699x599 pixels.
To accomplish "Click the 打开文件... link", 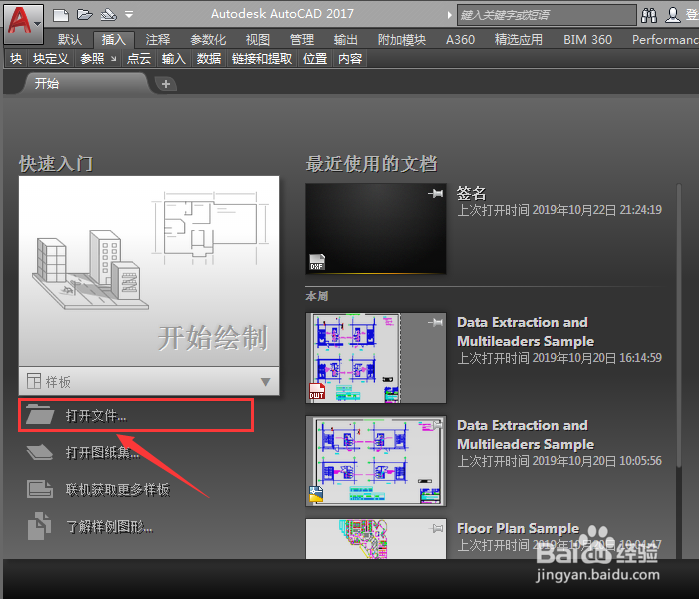I will [96, 415].
